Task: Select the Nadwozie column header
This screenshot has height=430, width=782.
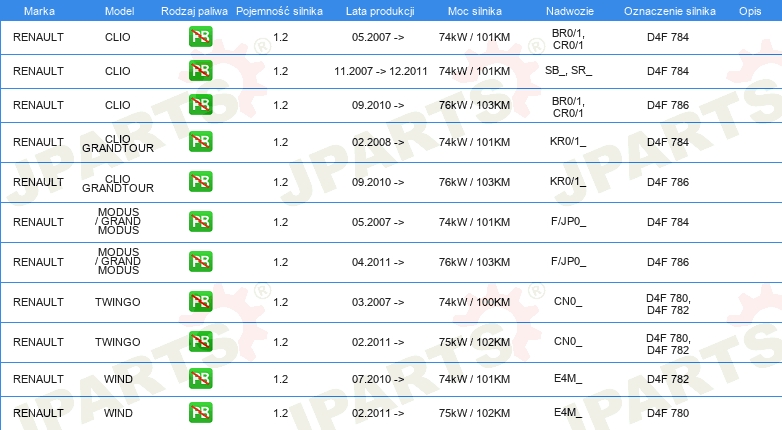Action: 570,11
